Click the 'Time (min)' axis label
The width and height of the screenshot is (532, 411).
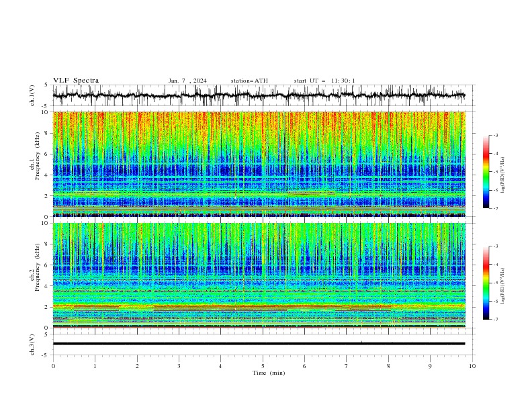269,373
